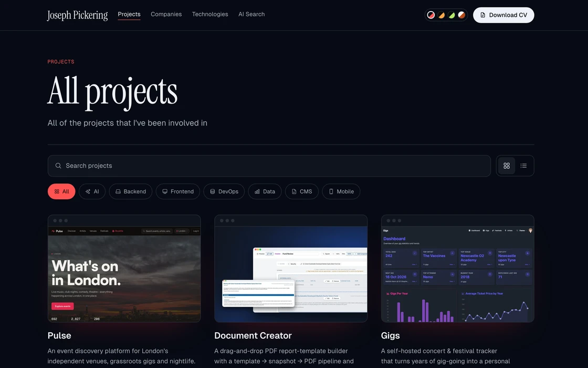Select the black and red theme swatch

[431, 15]
